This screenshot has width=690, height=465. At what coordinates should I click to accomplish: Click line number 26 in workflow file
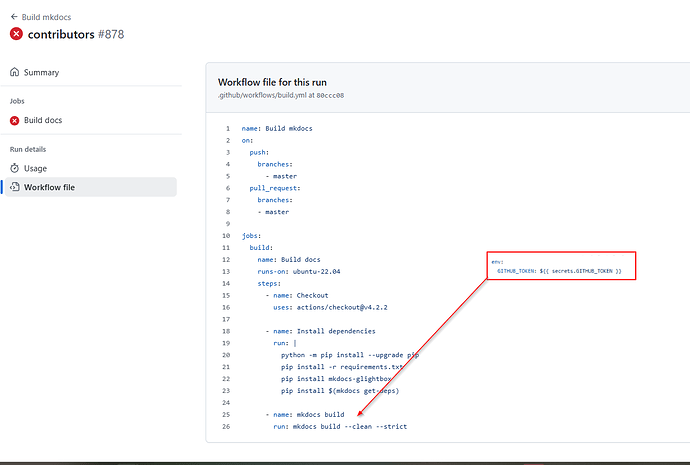click(x=226, y=426)
